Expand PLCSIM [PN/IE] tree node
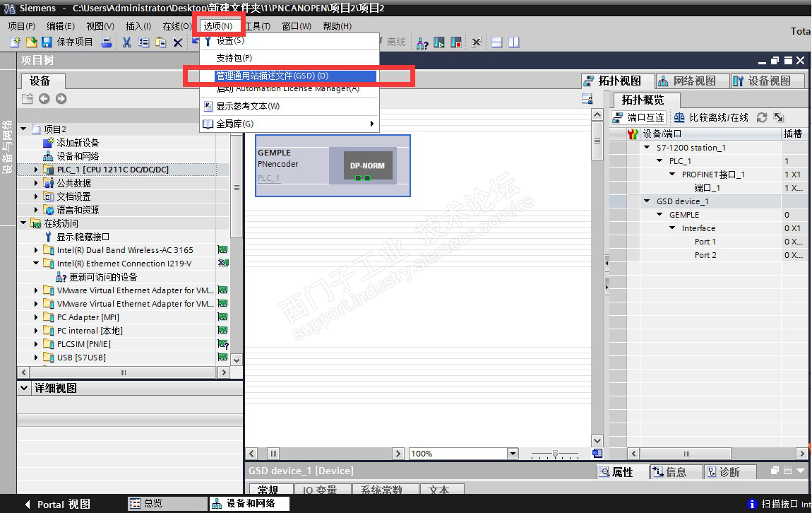812x513 pixels. (36, 344)
